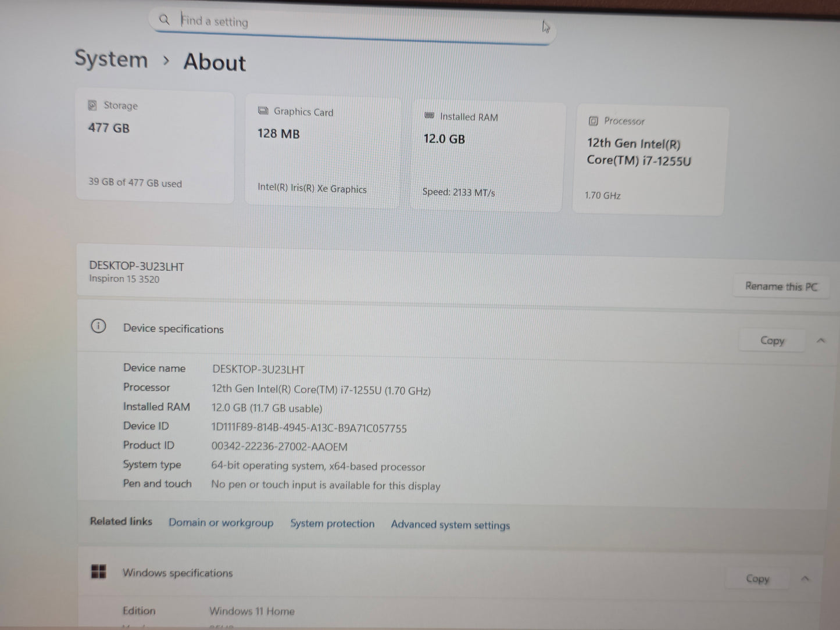The height and width of the screenshot is (630, 840).
Task: Click the Storage card disk icon
Action: [92, 105]
